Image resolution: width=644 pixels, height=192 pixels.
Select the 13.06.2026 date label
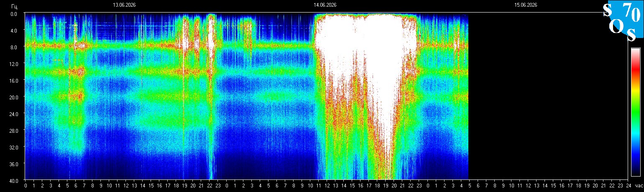(124, 5)
